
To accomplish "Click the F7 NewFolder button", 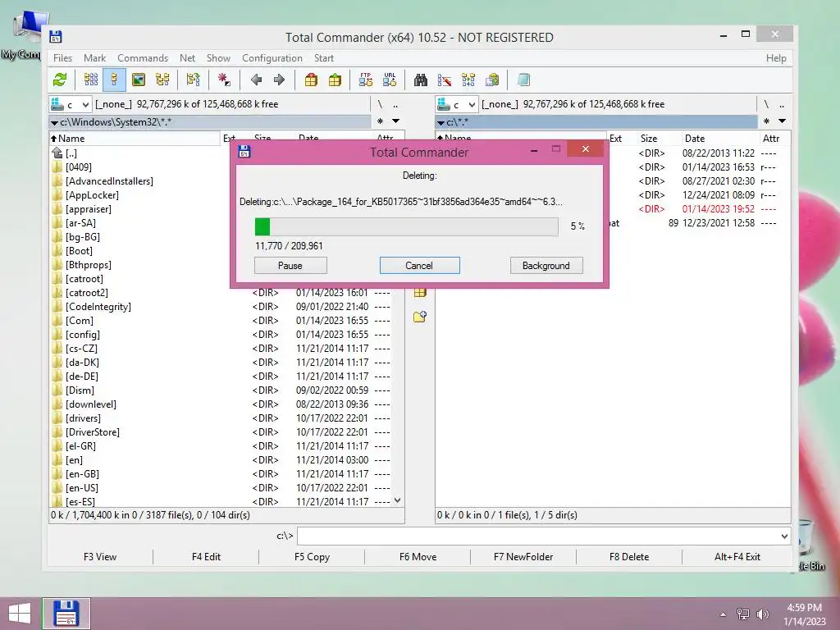I will (523, 557).
